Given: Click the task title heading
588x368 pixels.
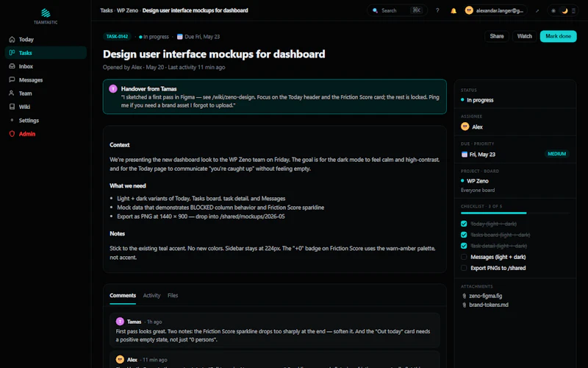Looking at the screenshot, I should [214, 54].
